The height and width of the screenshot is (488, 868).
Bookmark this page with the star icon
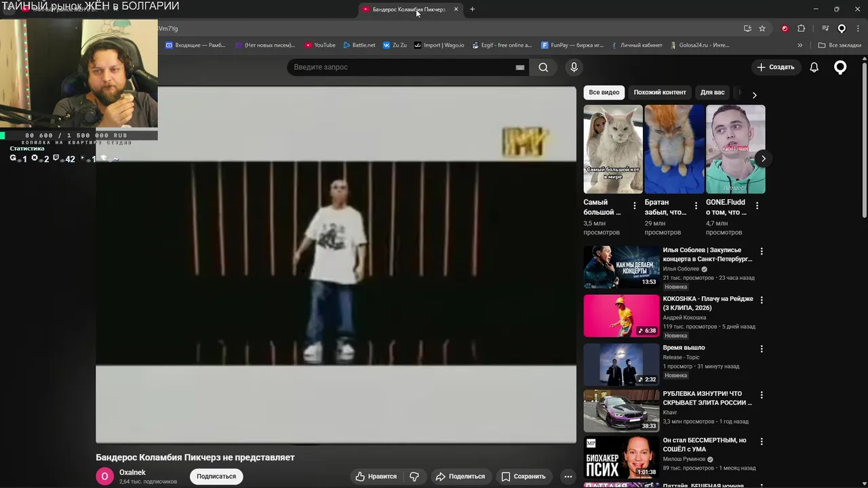(x=762, y=28)
